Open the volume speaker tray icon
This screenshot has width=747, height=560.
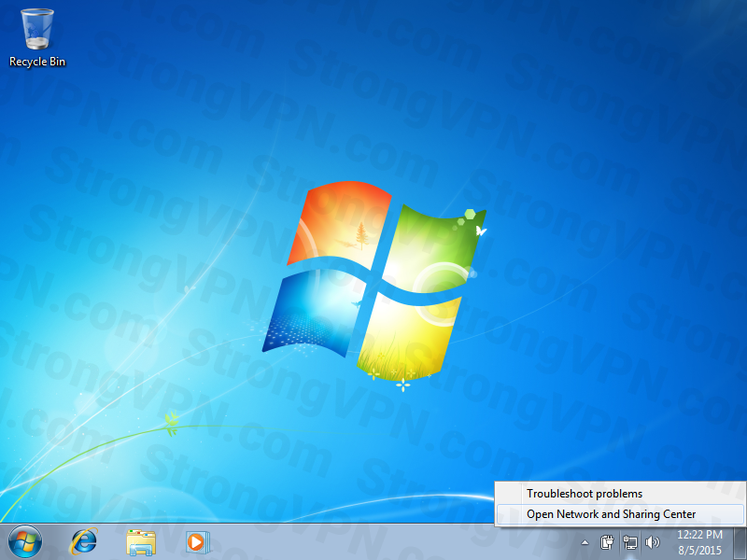652,541
